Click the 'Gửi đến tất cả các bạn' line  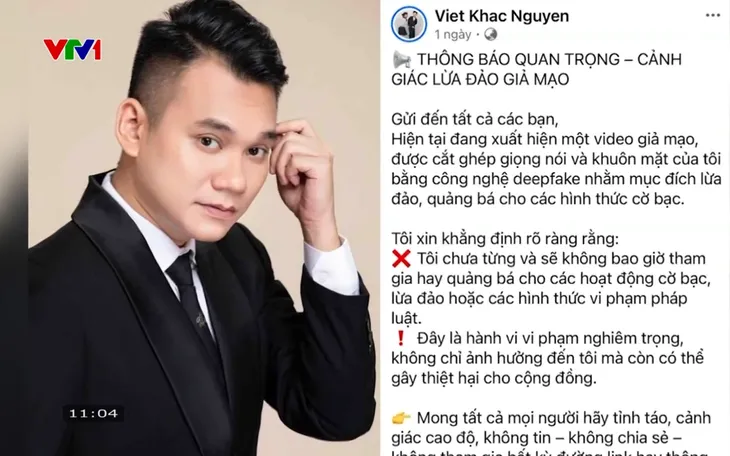[x=474, y=119]
